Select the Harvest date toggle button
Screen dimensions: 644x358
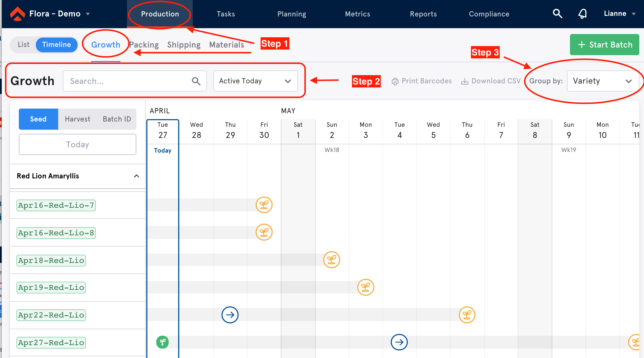point(77,119)
